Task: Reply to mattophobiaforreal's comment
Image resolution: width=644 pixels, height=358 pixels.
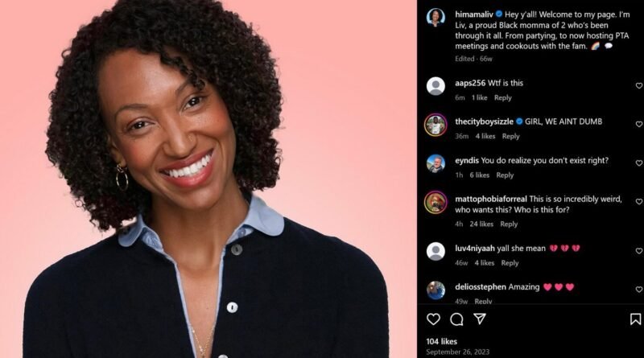Action: point(509,224)
